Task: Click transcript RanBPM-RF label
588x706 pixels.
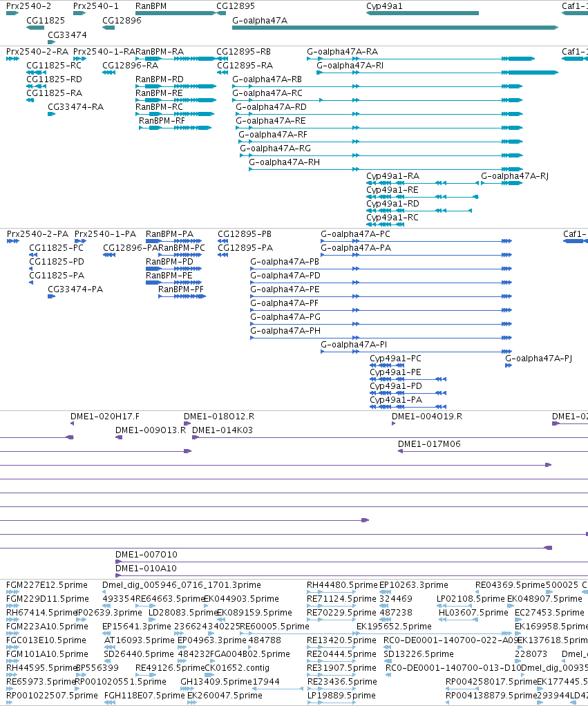Action: tap(162, 121)
